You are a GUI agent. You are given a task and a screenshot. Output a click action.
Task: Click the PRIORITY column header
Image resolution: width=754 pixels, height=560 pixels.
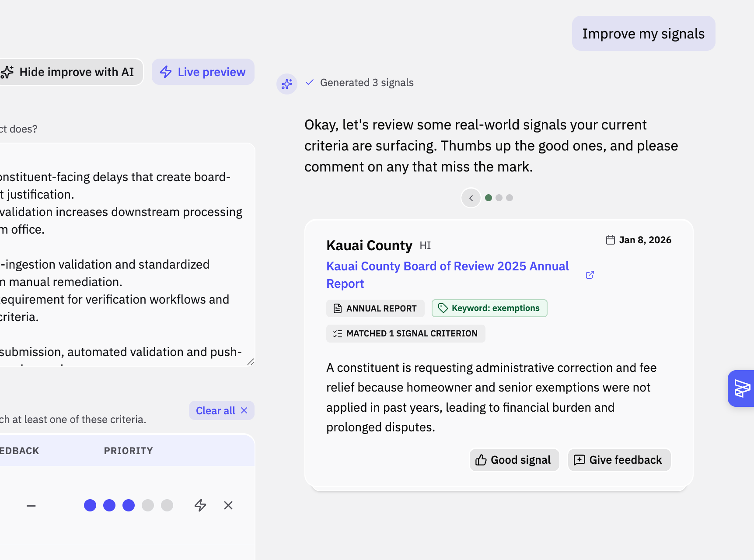point(129,451)
